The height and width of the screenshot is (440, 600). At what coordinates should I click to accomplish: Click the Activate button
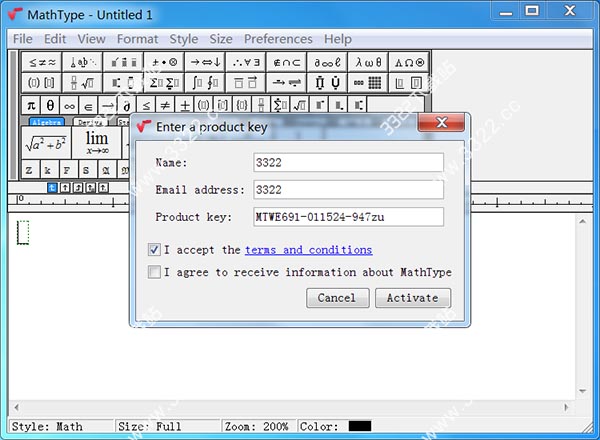click(x=413, y=298)
